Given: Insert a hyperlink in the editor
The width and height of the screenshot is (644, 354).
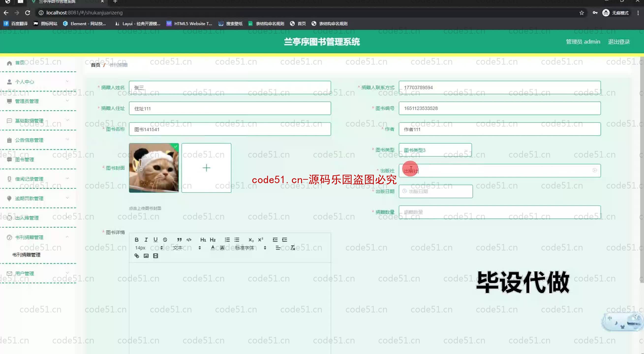Looking at the screenshot, I should [x=137, y=256].
